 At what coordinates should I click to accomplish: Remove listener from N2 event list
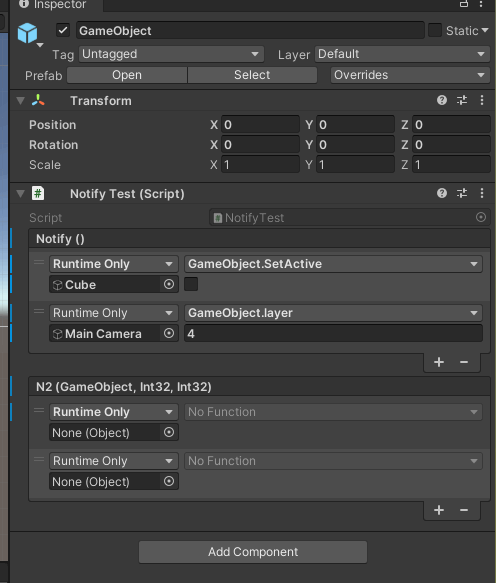click(464, 510)
